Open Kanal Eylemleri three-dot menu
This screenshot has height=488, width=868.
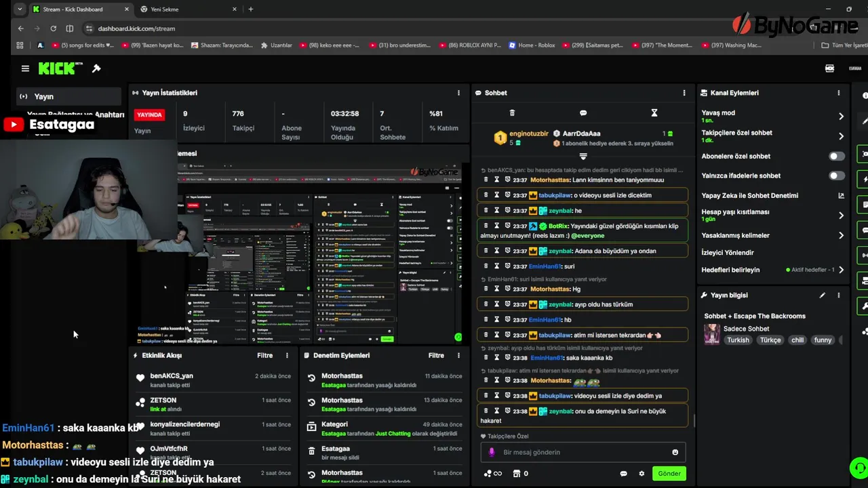[x=838, y=93]
